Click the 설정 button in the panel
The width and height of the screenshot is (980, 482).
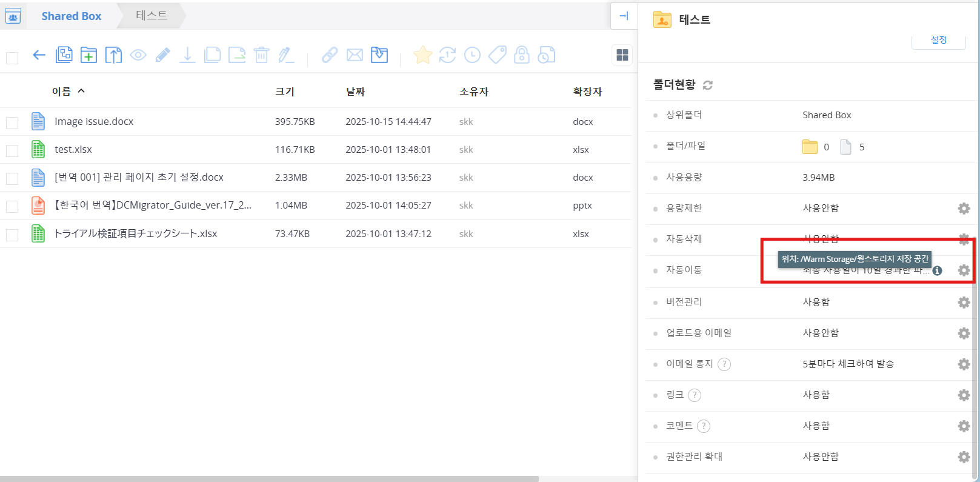tap(938, 40)
